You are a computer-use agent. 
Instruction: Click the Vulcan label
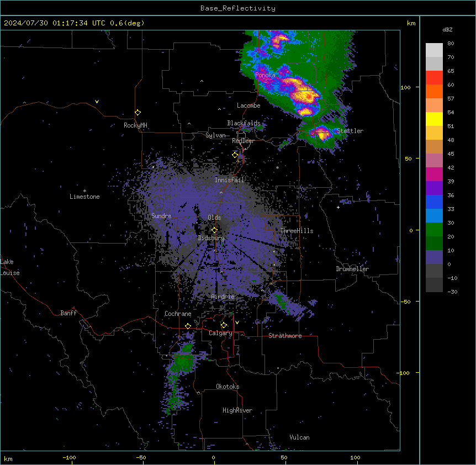pos(300,437)
